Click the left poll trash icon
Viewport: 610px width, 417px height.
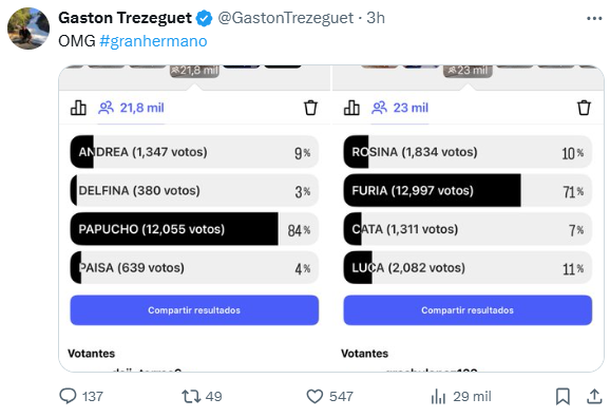[x=311, y=108]
